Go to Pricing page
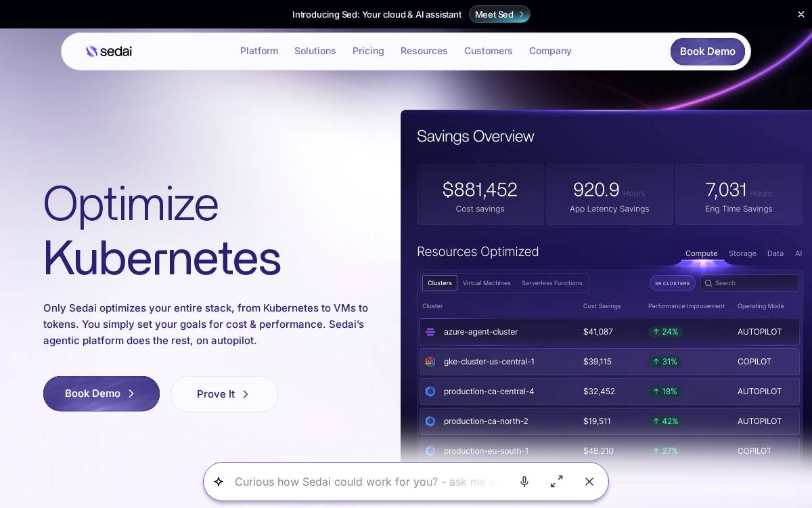Viewport: 812px width, 508px height. coord(368,51)
